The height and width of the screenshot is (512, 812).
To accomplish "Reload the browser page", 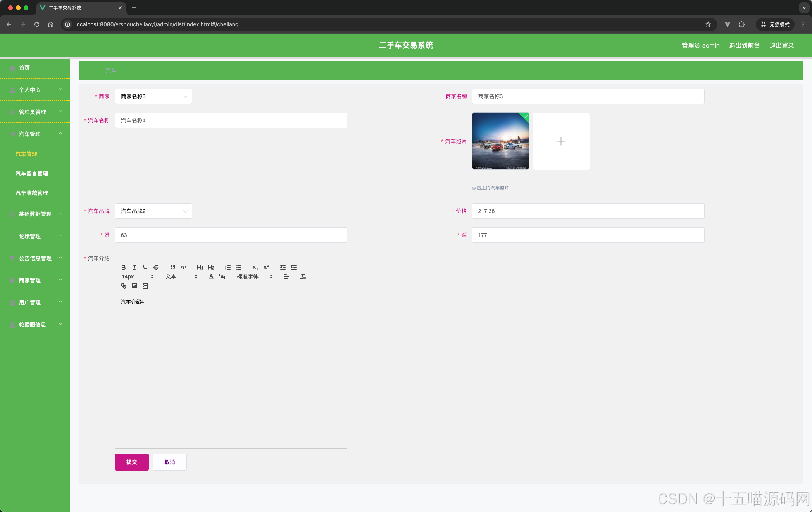I will (x=37, y=24).
